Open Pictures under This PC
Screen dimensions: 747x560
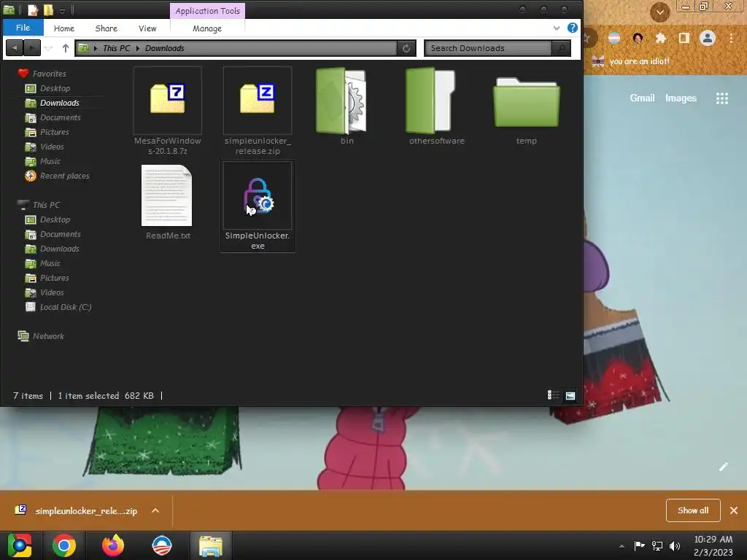(x=54, y=278)
